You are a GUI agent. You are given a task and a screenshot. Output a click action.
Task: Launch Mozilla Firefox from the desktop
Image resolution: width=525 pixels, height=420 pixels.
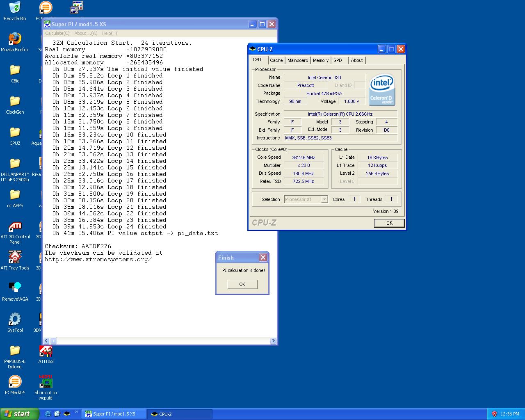pos(15,42)
